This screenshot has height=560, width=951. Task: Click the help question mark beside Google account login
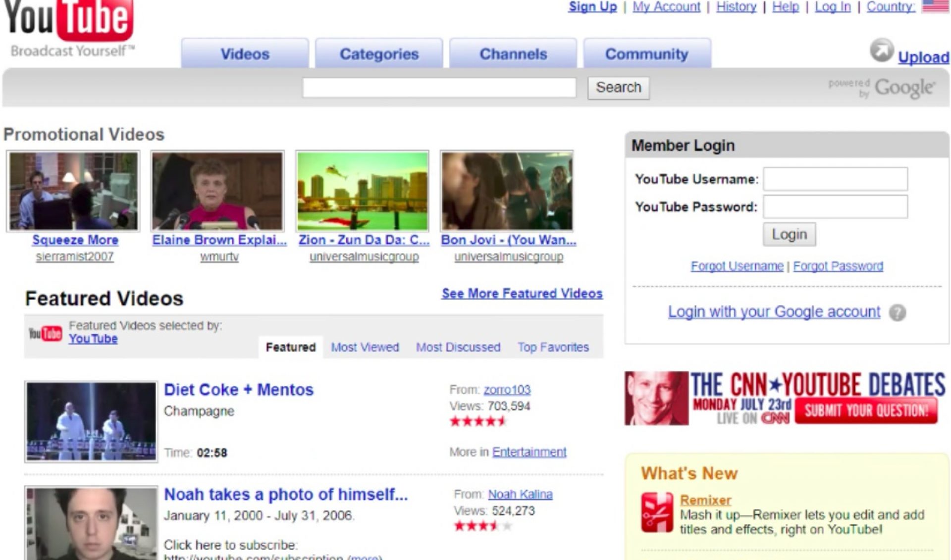point(897,313)
